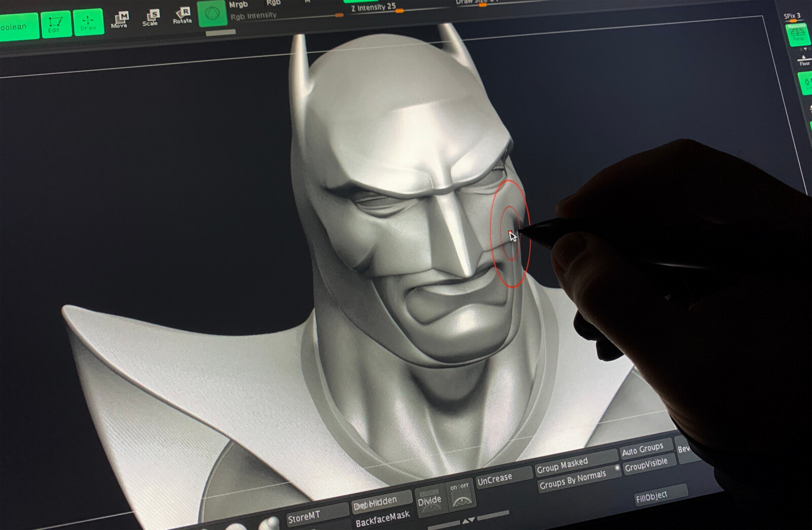Click the gray handle below material icon
Image resolution: width=812 pixels, height=530 pixels.
(220, 32)
